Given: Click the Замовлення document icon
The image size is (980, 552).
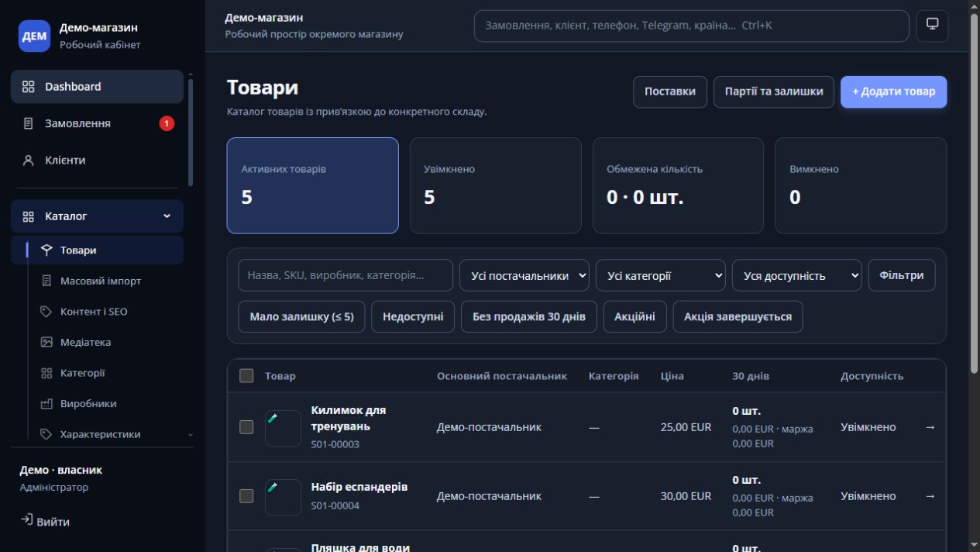Looking at the screenshot, I should point(29,123).
